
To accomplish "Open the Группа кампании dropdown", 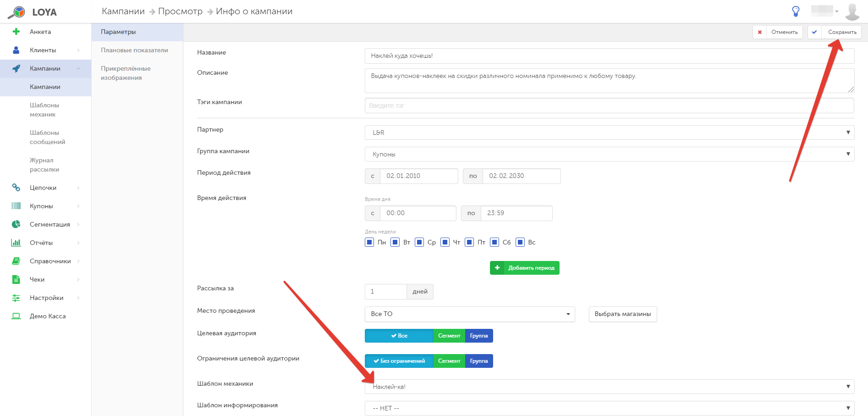I will click(x=610, y=154).
